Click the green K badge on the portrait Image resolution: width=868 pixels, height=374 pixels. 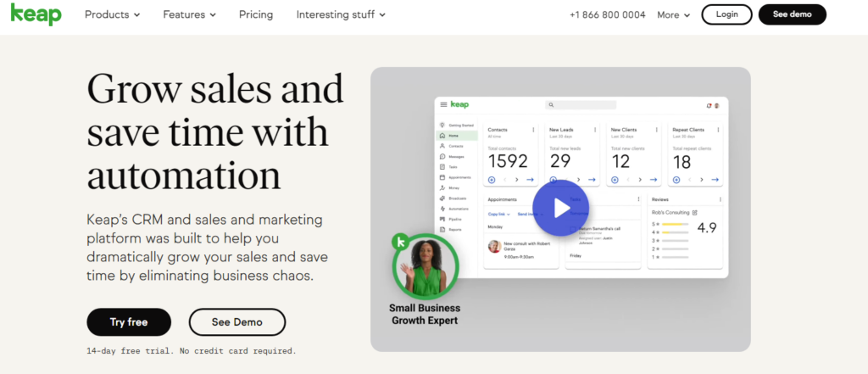click(x=400, y=242)
